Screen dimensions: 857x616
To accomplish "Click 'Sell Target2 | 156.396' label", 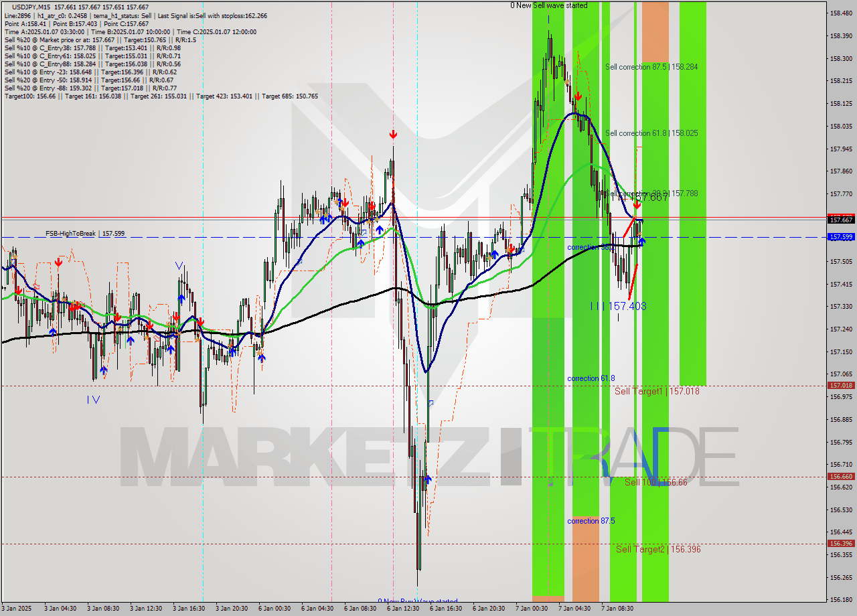I will coord(659,549).
